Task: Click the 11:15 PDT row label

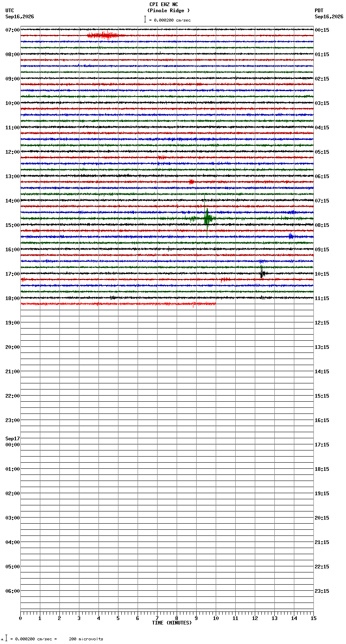Action: pos(322,298)
